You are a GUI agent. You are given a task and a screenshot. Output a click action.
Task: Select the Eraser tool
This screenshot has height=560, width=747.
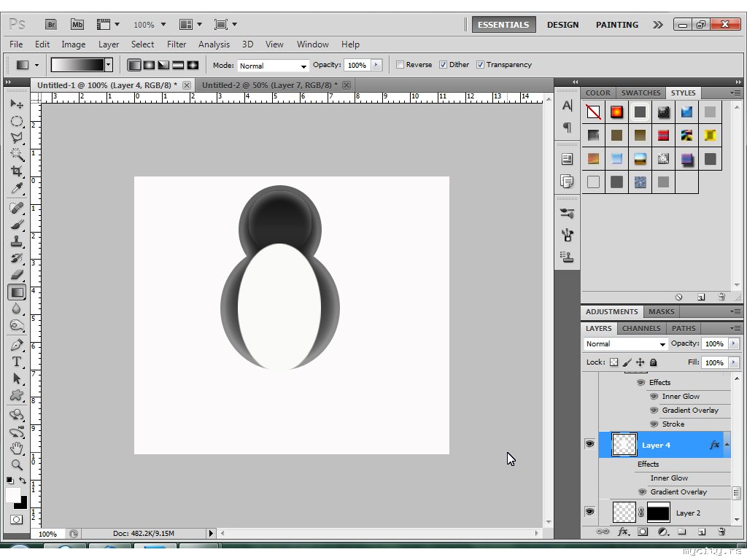click(16, 275)
